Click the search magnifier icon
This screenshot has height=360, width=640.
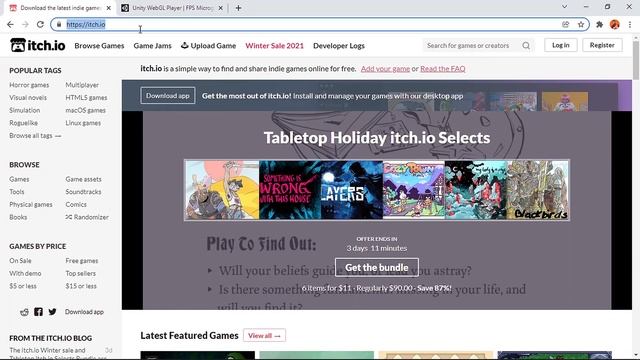pos(526,46)
